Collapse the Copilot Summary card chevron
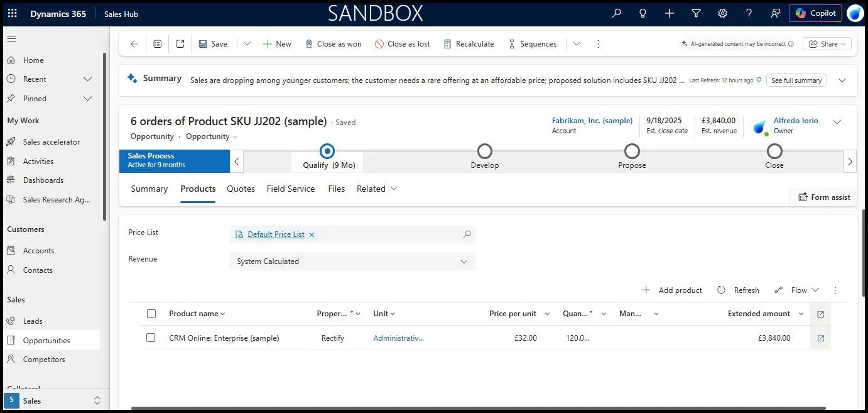The width and height of the screenshot is (868, 413). [842, 80]
